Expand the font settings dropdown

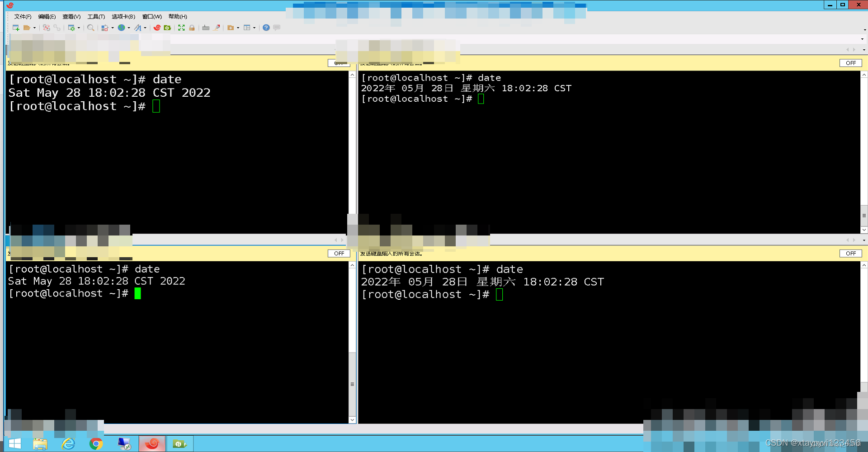coord(145,28)
